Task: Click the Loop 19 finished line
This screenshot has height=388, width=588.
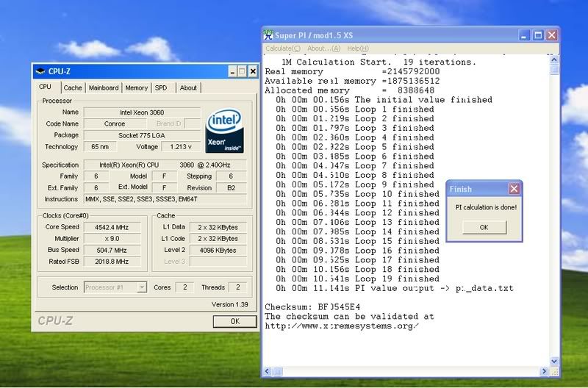Action: pyautogui.click(x=357, y=279)
